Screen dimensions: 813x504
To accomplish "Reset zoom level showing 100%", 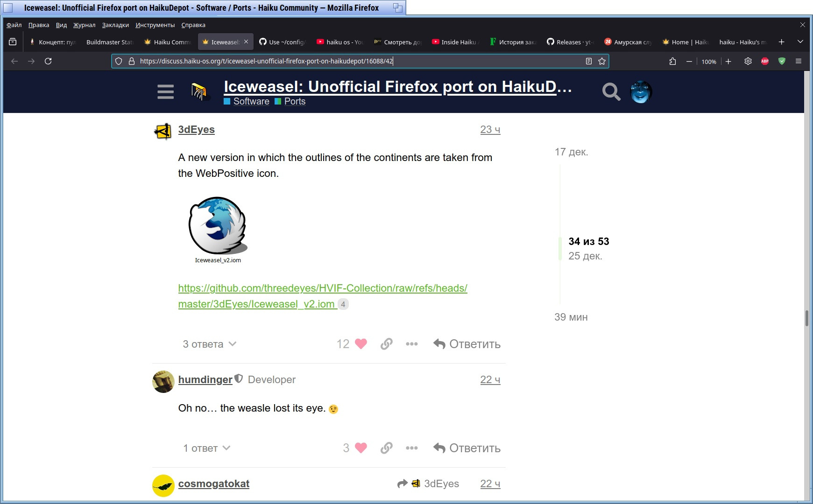I will point(709,62).
